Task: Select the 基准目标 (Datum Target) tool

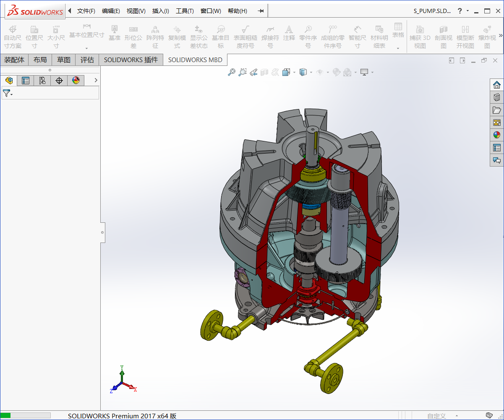Action: (x=221, y=37)
